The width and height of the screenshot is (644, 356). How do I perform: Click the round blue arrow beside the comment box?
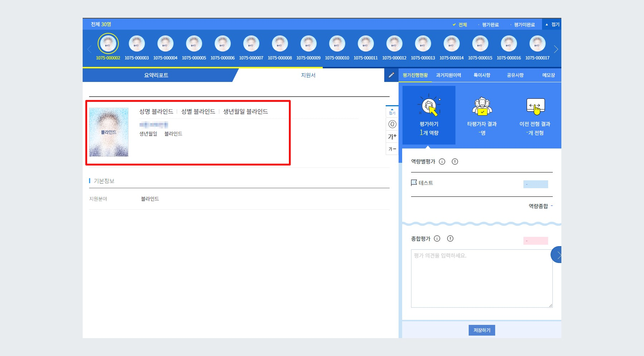556,254
